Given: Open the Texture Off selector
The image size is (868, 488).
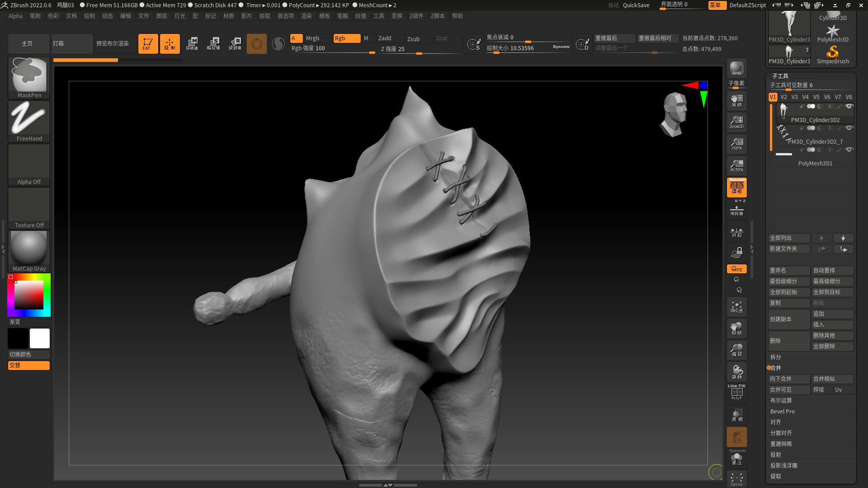Looking at the screenshot, I should 28,204.
